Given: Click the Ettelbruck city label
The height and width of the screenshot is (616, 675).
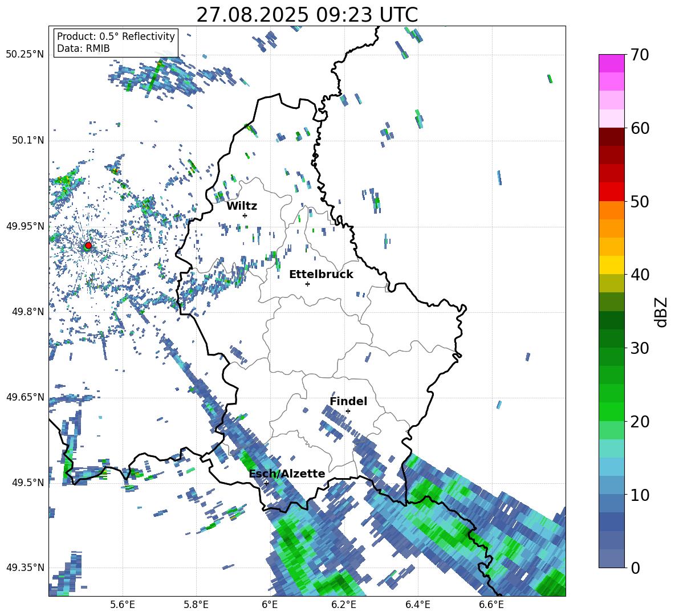Looking at the screenshot, I should (321, 275).
